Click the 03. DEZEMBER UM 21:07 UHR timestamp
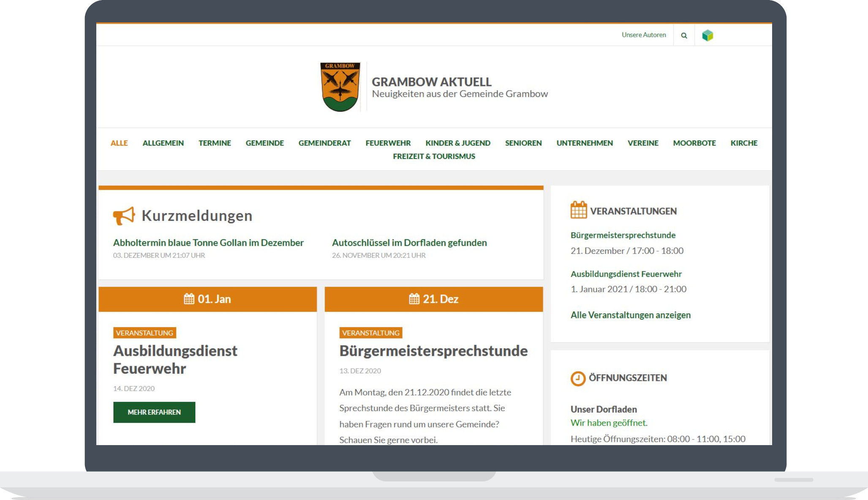868x500 pixels. pyautogui.click(x=159, y=255)
